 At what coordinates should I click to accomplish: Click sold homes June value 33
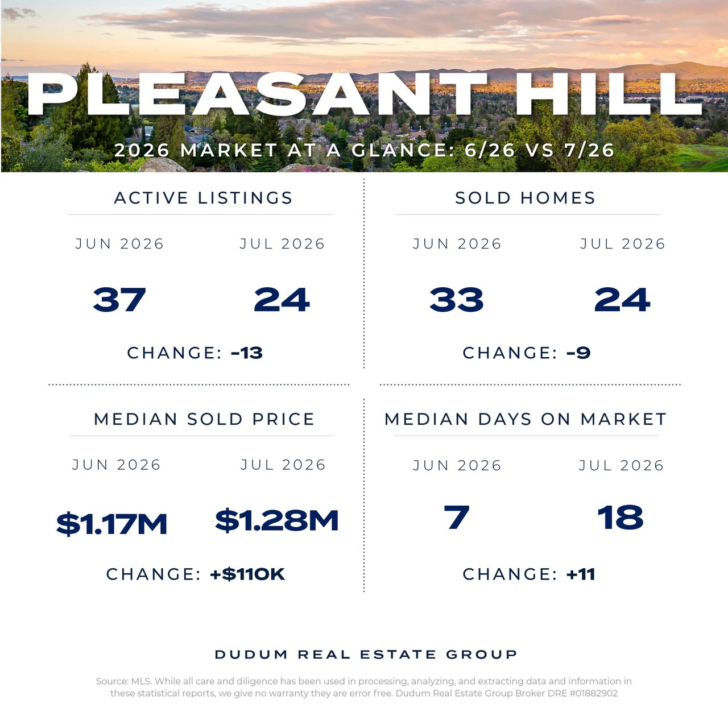click(457, 300)
